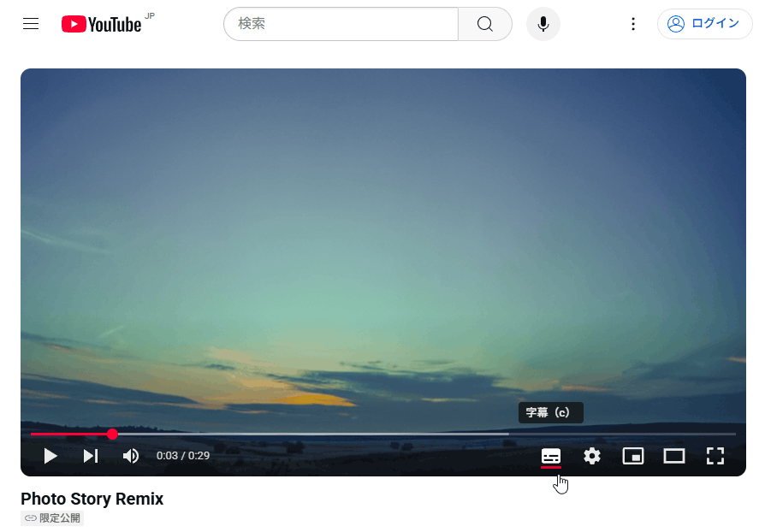Switch to theater mode
The height and width of the screenshot is (532, 765).
673,457
